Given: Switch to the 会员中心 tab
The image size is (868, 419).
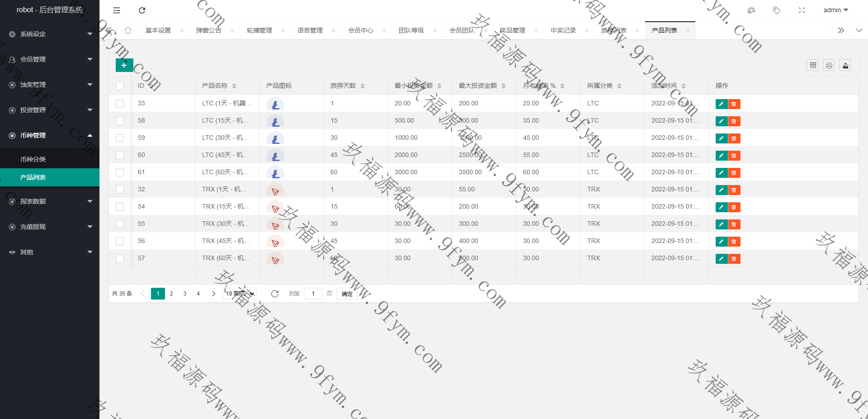Looking at the screenshot, I should coord(360,30).
